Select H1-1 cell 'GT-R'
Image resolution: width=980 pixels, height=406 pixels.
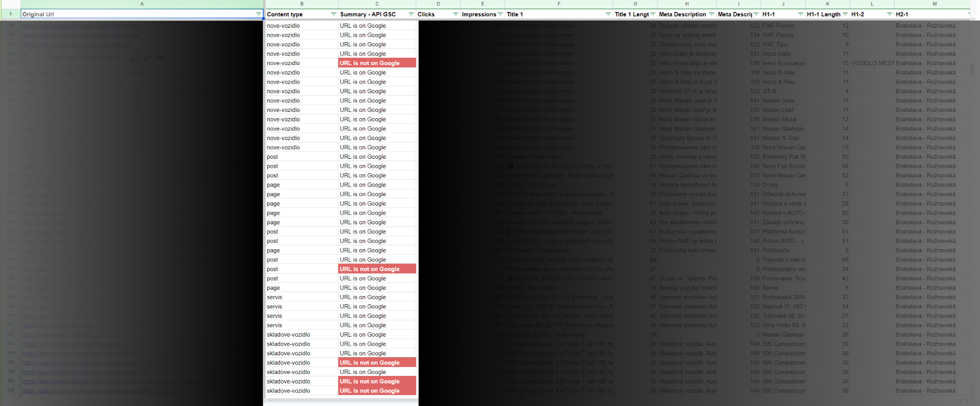[783, 91]
